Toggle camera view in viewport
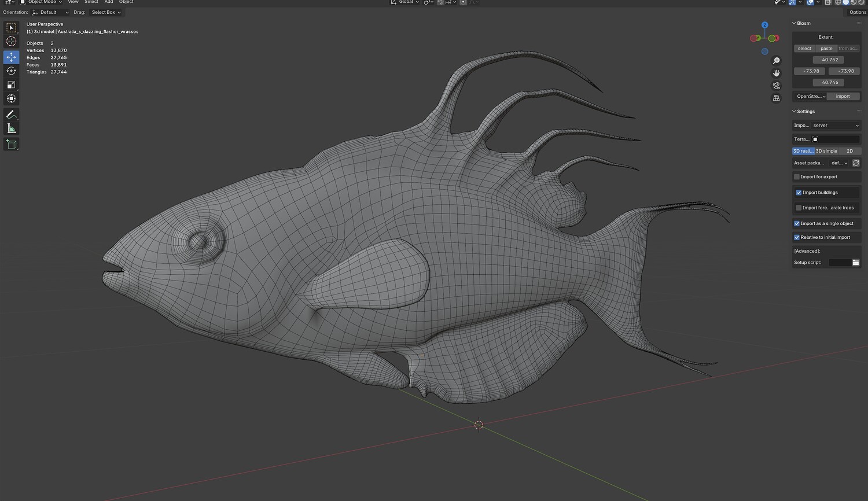This screenshot has height=501, width=868. point(776,86)
